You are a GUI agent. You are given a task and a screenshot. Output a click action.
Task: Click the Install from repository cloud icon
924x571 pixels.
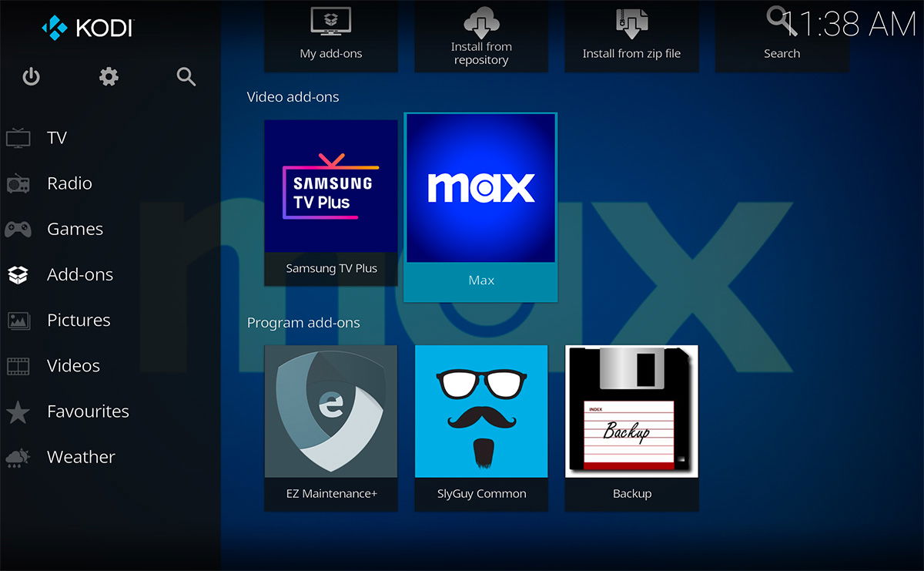(x=481, y=22)
